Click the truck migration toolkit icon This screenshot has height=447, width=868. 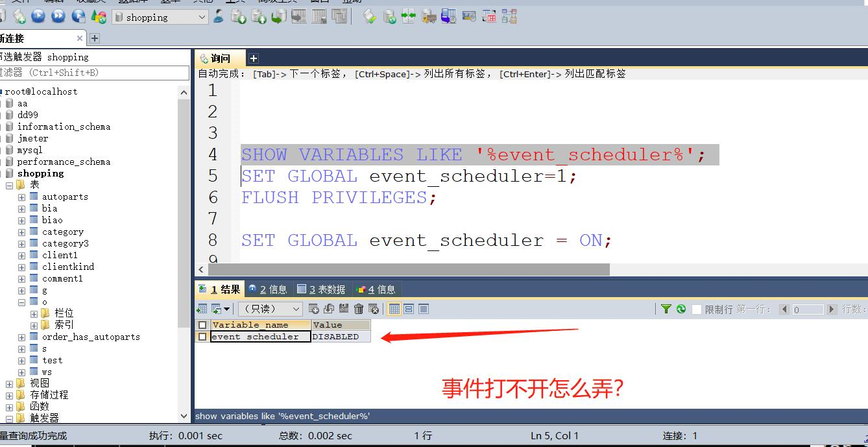click(428, 17)
